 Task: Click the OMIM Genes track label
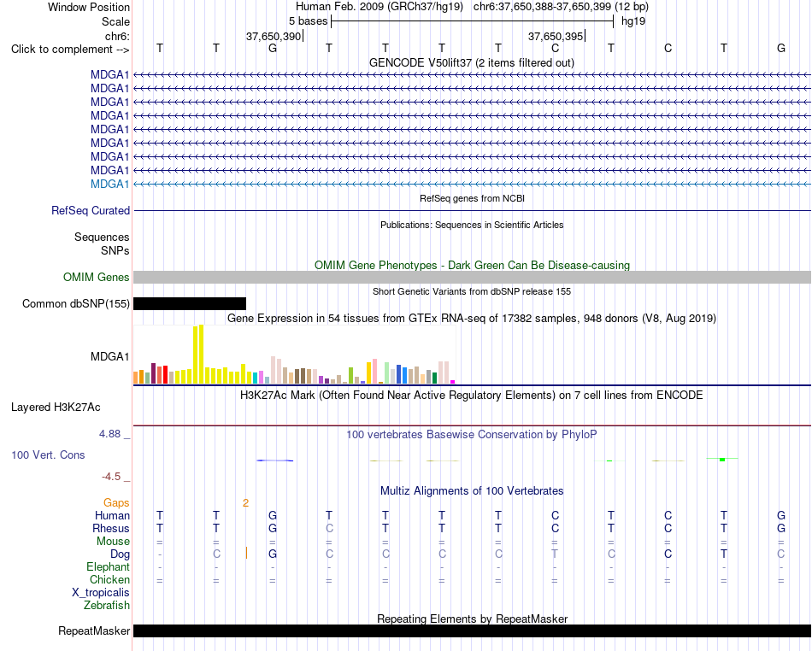click(96, 278)
